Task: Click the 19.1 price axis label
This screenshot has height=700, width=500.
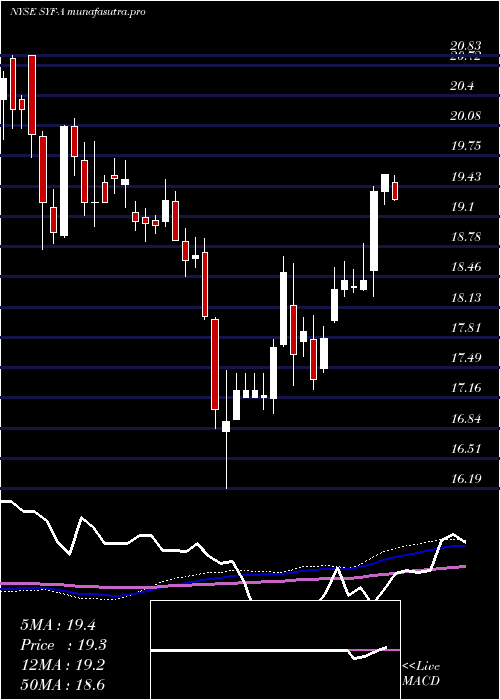Action: pyautogui.click(x=462, y=207)
